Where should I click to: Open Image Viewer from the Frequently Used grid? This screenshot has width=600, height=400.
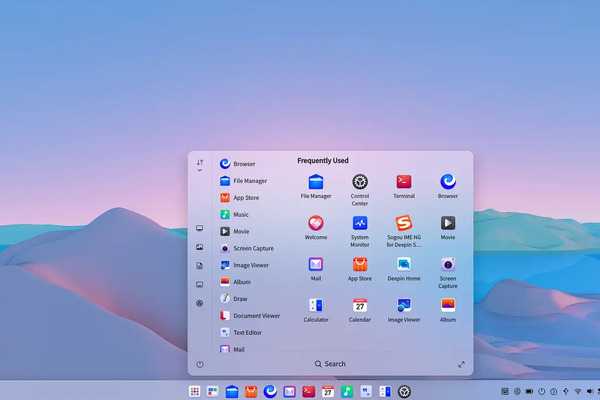404,310
